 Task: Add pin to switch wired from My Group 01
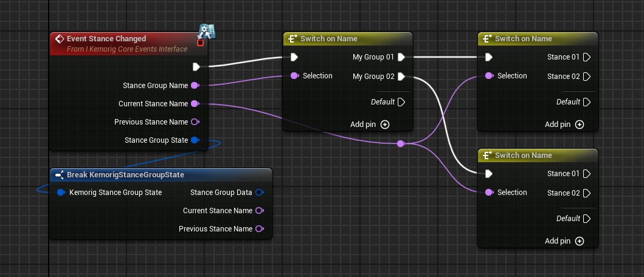click(x=579, y=125)
